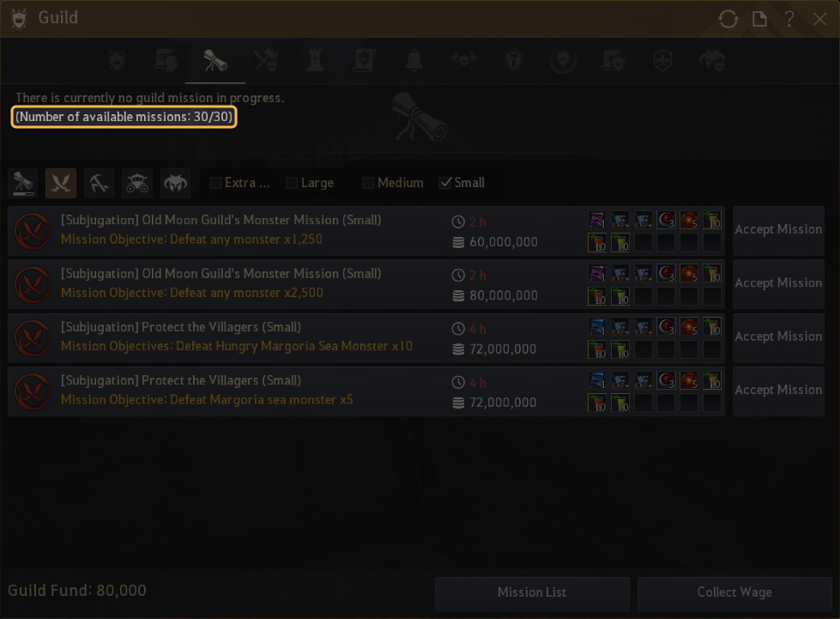Switch to the castle tower guild tab

coord(315,61)
